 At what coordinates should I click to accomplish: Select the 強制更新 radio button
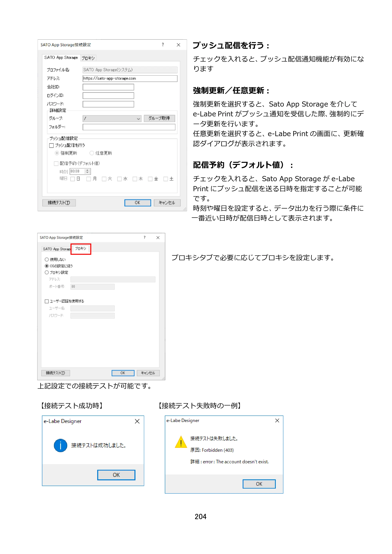57,153
